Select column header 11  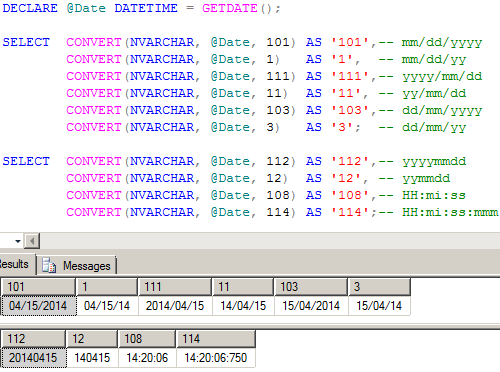point(243,287)
